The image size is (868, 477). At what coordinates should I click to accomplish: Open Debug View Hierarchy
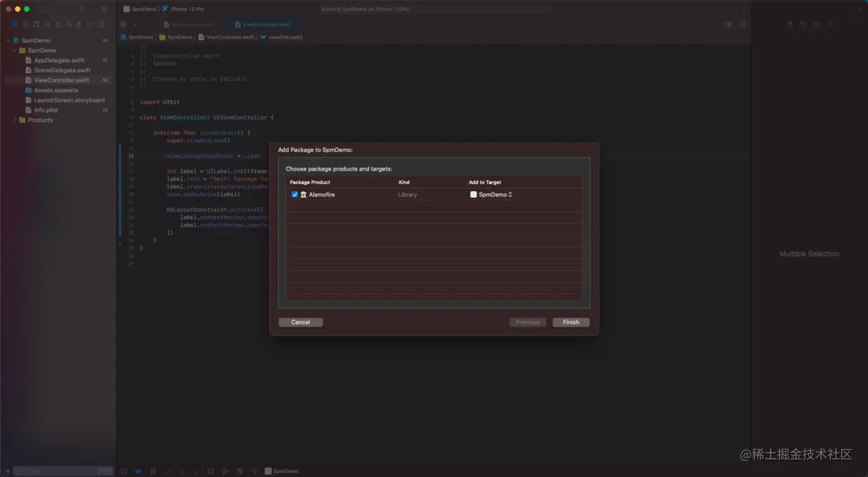211,471
